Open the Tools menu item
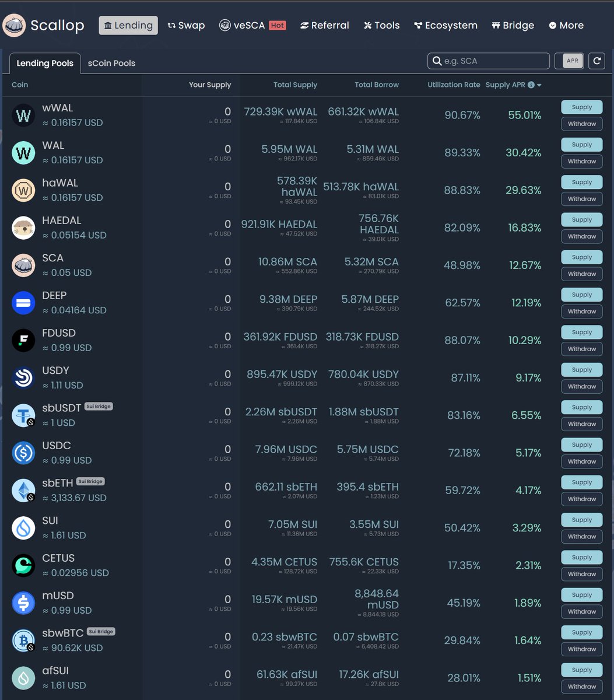 click(x=381, y=26)
